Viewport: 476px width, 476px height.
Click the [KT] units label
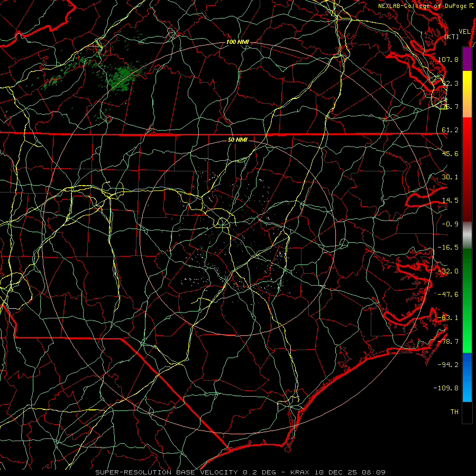pos(452,37)
